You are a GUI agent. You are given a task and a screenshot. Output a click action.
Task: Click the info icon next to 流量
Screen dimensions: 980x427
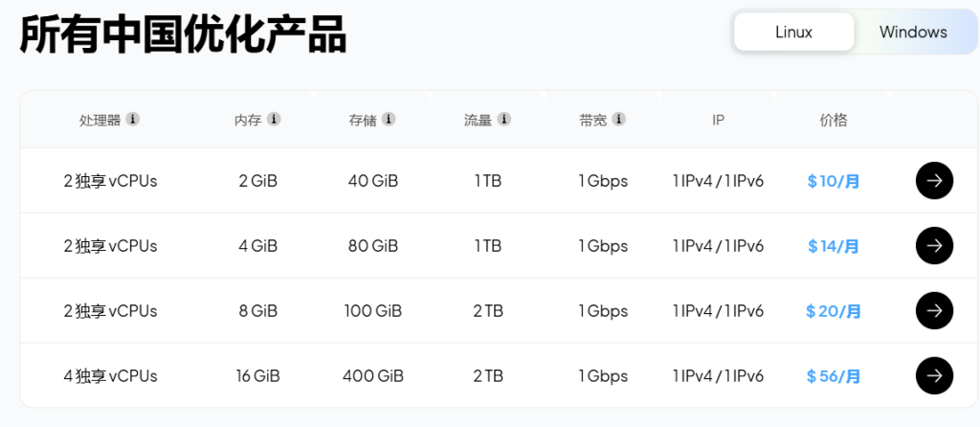(x=503, y=119)
